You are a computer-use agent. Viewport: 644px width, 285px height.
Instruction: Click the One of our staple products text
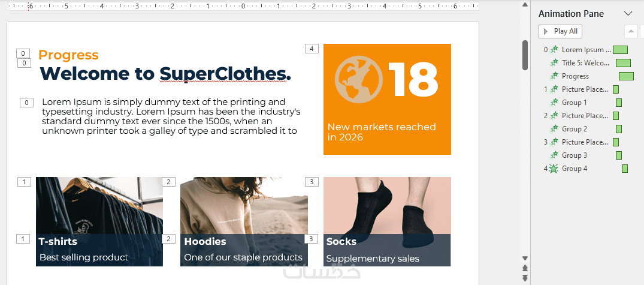click(243, 257)
